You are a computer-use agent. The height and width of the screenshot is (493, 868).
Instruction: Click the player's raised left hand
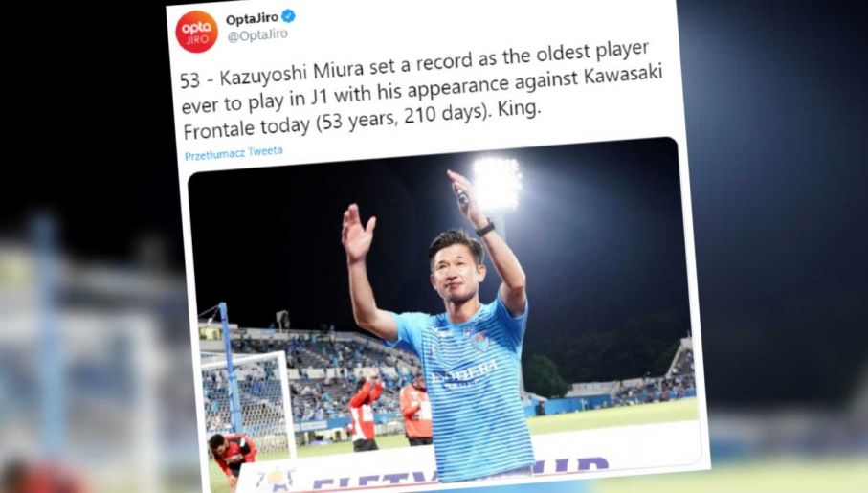[356, 232]
